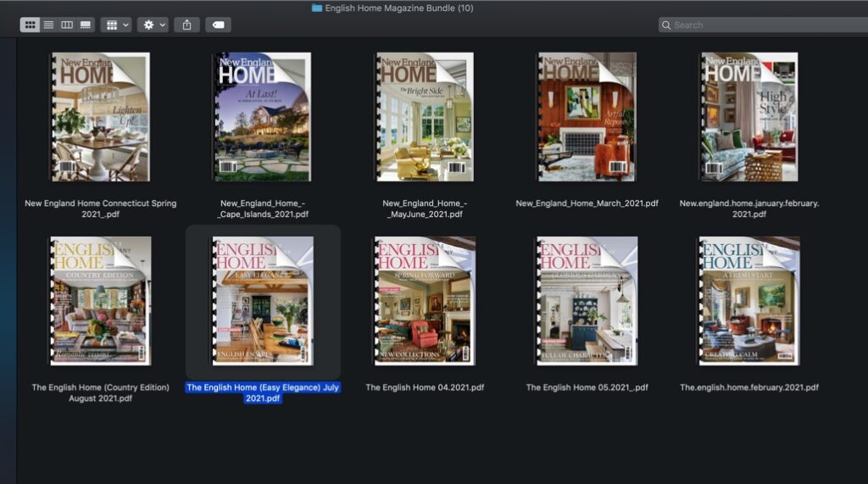This screenshot has width=868, height=484.
Task: Open the gear action menu
Action: 153,25
